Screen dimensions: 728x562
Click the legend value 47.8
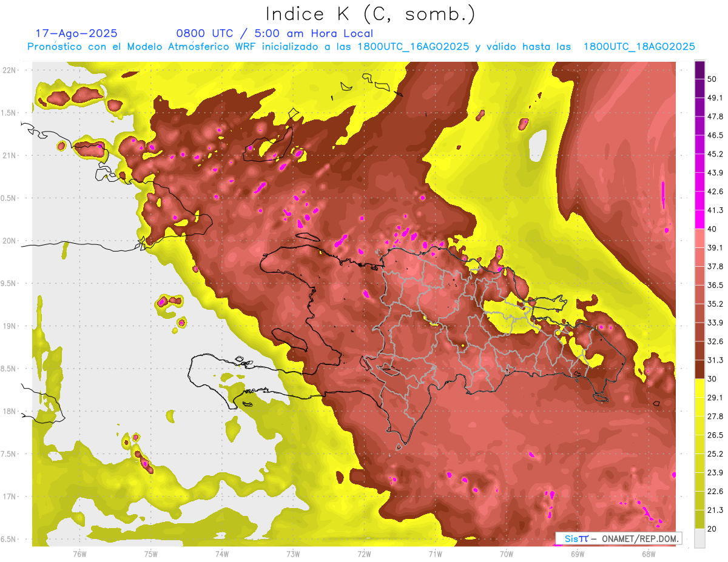[x=715, y=117]
